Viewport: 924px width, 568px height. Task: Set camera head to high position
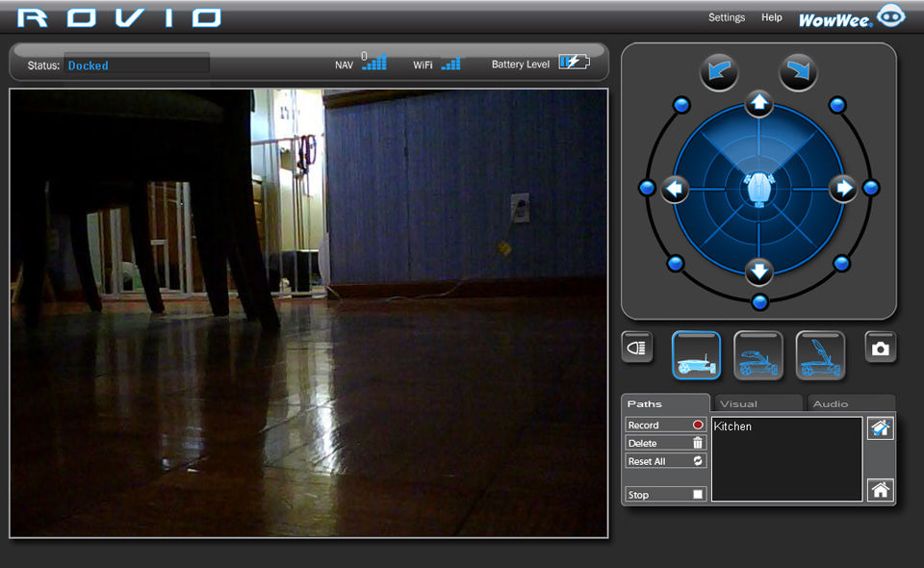click(x=820, y=355)
